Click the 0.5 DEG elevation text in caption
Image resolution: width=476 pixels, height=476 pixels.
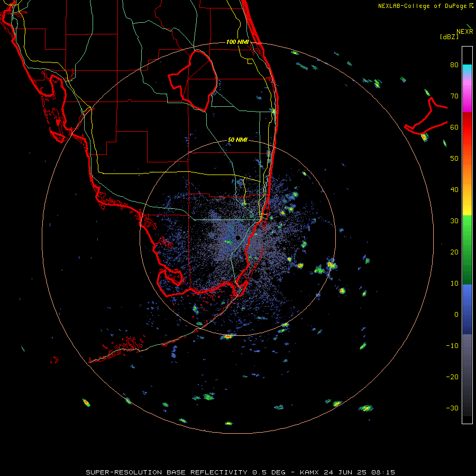[269, 472]
